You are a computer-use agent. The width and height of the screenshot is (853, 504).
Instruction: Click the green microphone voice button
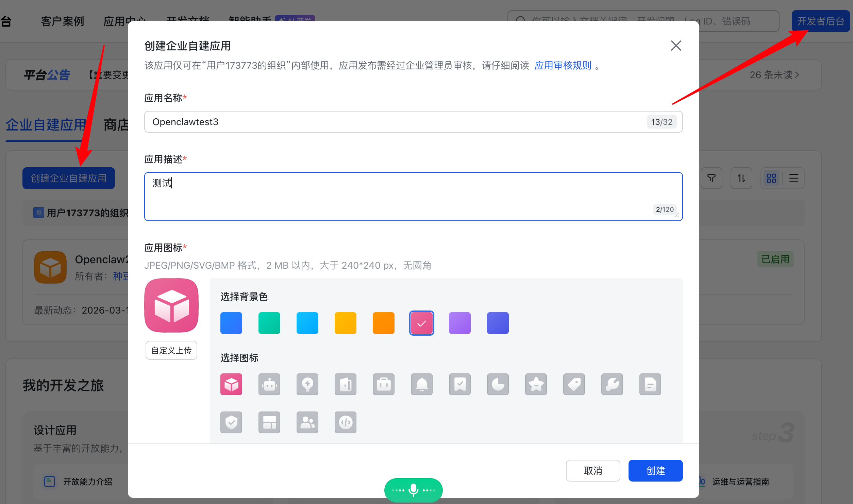click(x=413, y=490)
